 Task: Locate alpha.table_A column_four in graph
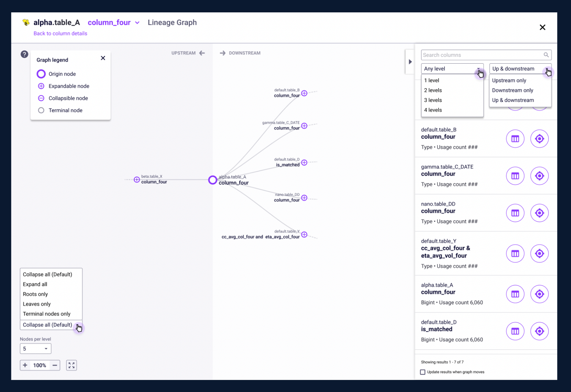(540, 294)
